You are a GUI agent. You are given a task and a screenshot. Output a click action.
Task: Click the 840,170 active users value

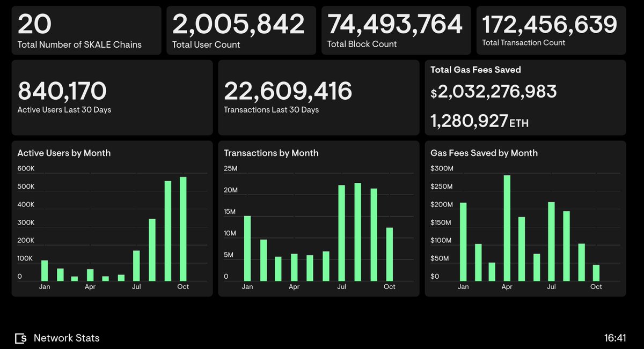point(62,91)
